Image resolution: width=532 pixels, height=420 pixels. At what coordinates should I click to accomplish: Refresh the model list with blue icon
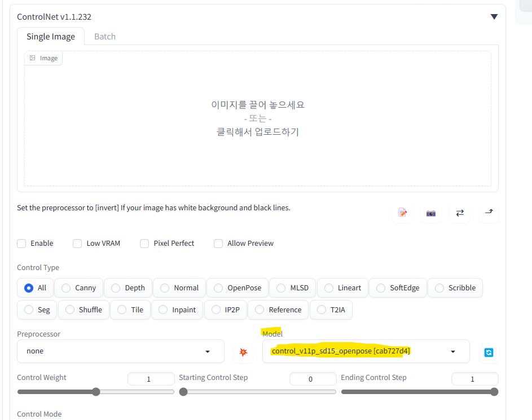click(x=489, y=352)
